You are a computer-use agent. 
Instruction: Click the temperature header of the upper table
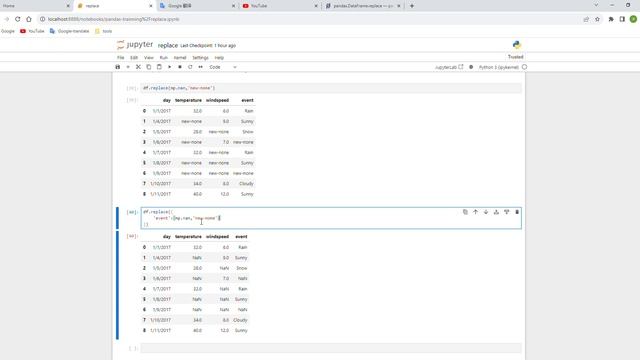(x=188, y=100)
